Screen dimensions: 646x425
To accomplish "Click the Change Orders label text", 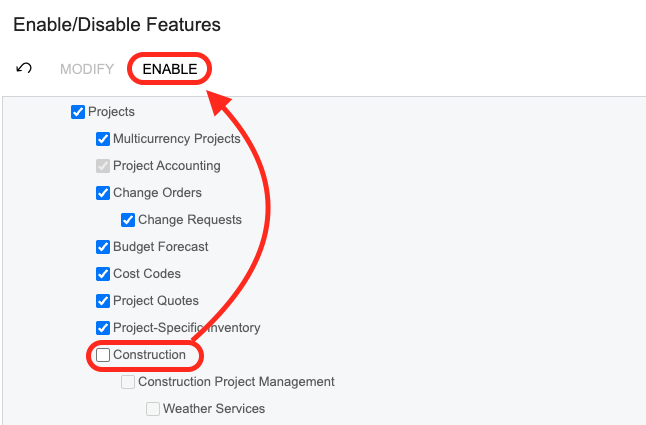I will pos(157,193).
